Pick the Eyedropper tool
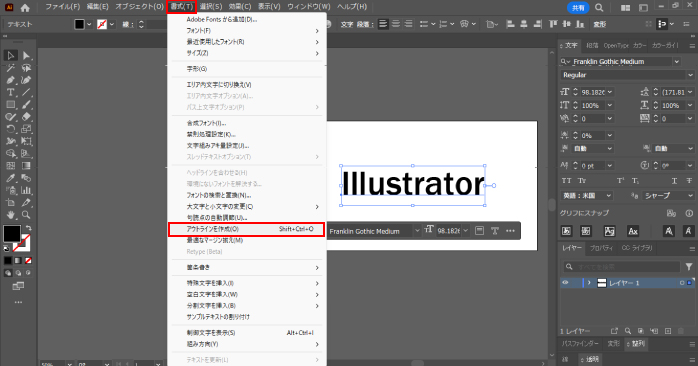 [x=11, y=178]
